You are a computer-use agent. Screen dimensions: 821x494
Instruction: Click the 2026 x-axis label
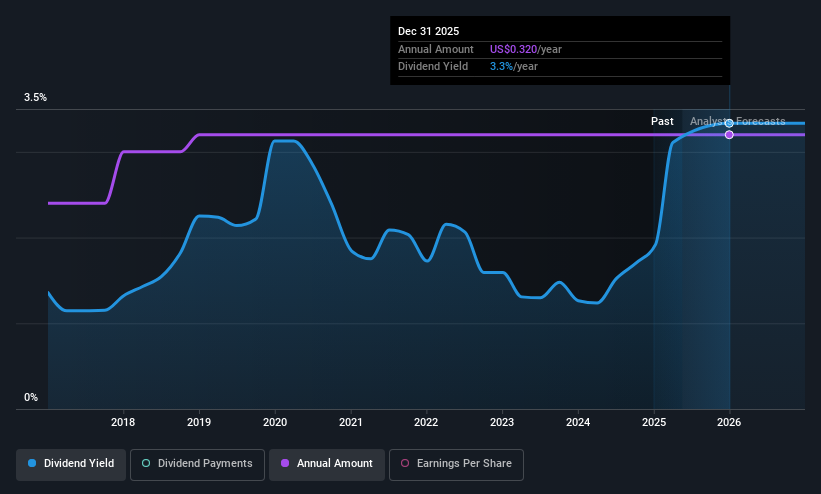729,422
